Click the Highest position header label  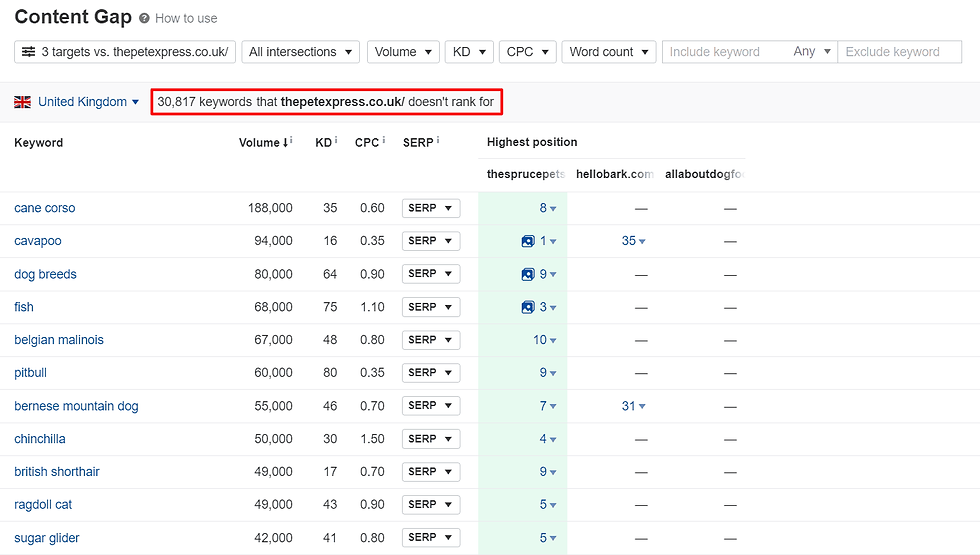(x=532, y=142)
